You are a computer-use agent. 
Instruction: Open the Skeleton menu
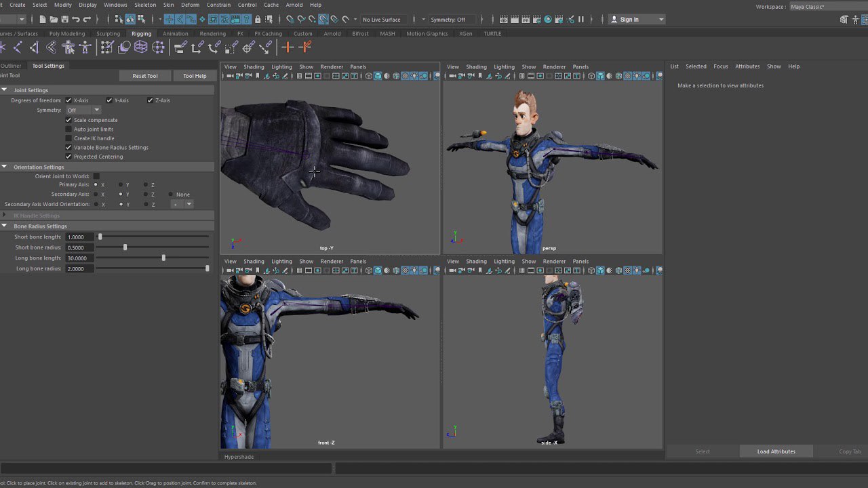145,5
